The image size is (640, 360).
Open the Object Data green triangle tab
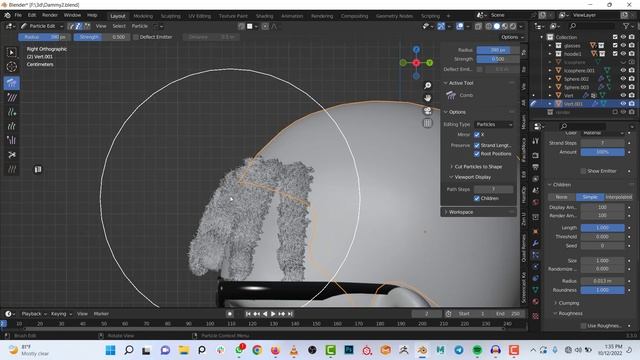(x=536, y=290)
